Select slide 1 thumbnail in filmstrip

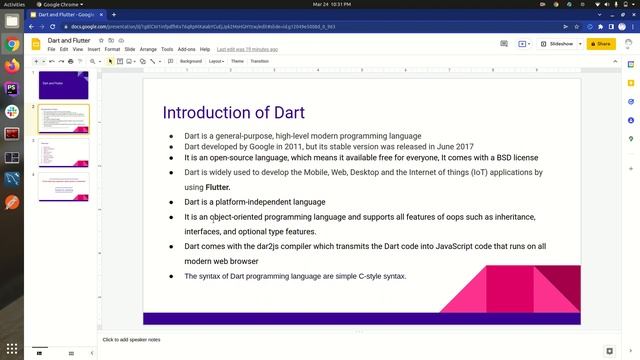pyautogui.click(x=64, y=85)
